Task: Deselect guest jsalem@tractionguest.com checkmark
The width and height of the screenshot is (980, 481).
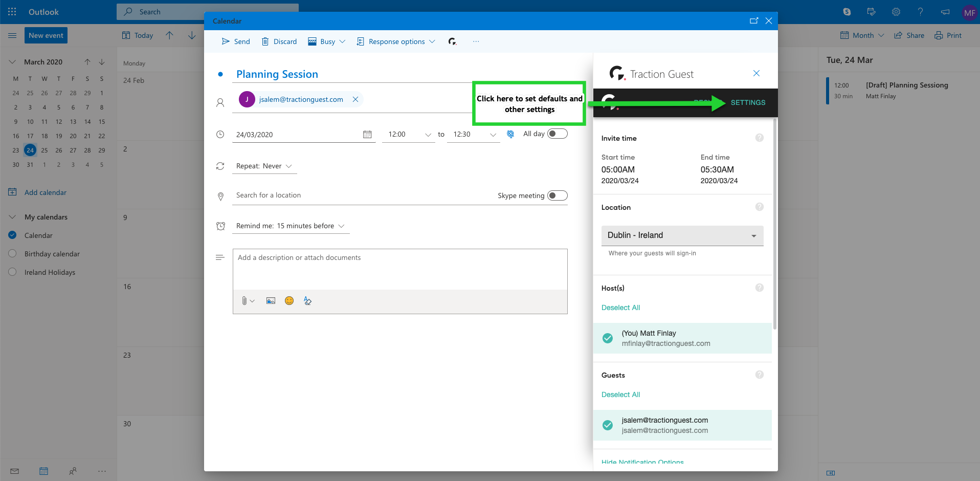Action: point(607,425)
